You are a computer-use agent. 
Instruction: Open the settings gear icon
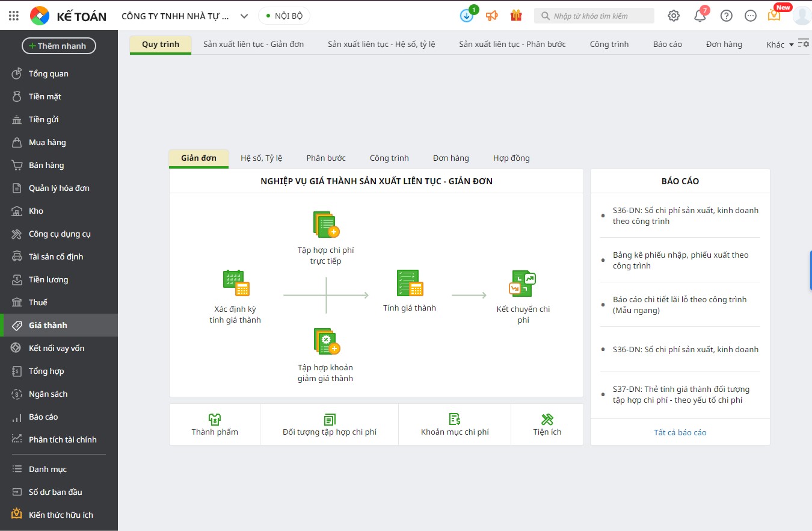pos(674,16)
